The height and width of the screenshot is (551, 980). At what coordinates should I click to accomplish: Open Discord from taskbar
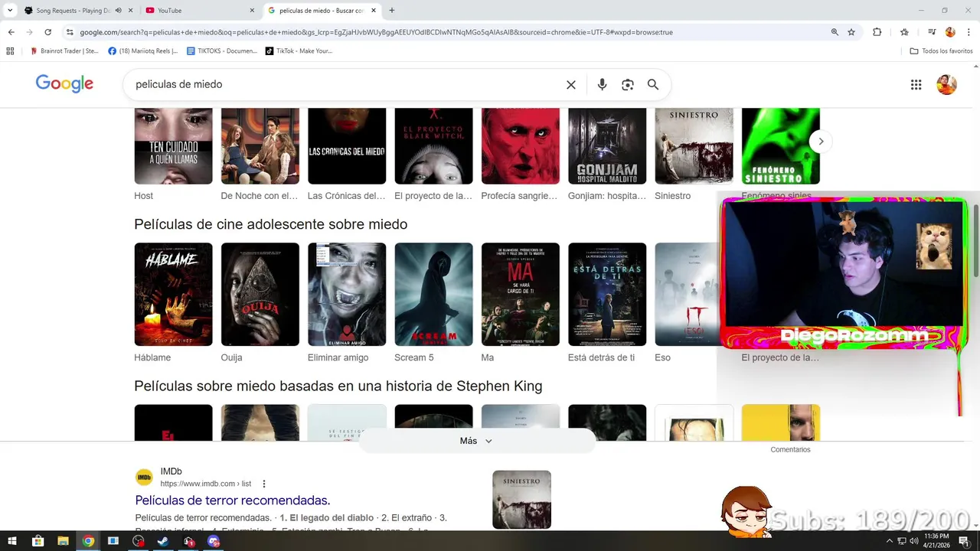click(214, 541)
